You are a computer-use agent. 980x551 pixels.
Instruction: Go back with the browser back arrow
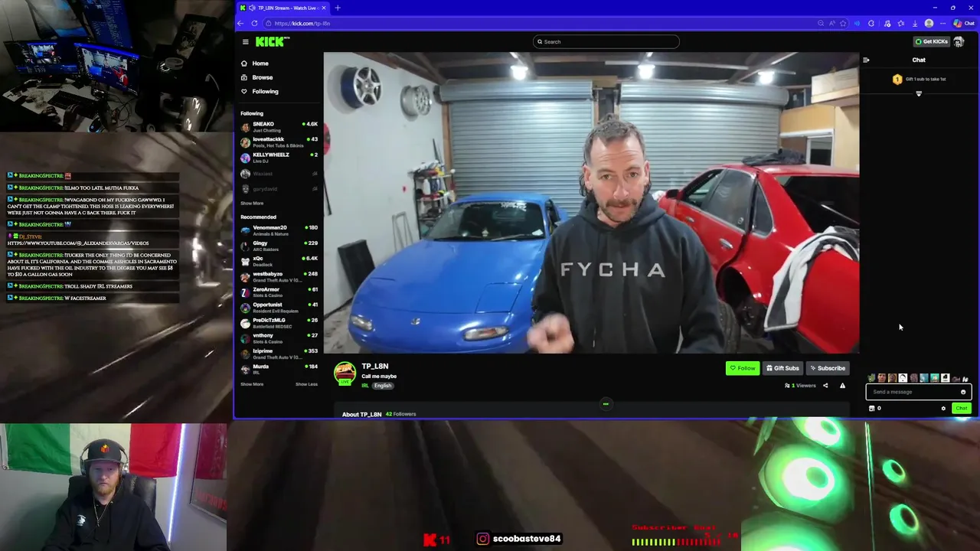tap(240, 23)
